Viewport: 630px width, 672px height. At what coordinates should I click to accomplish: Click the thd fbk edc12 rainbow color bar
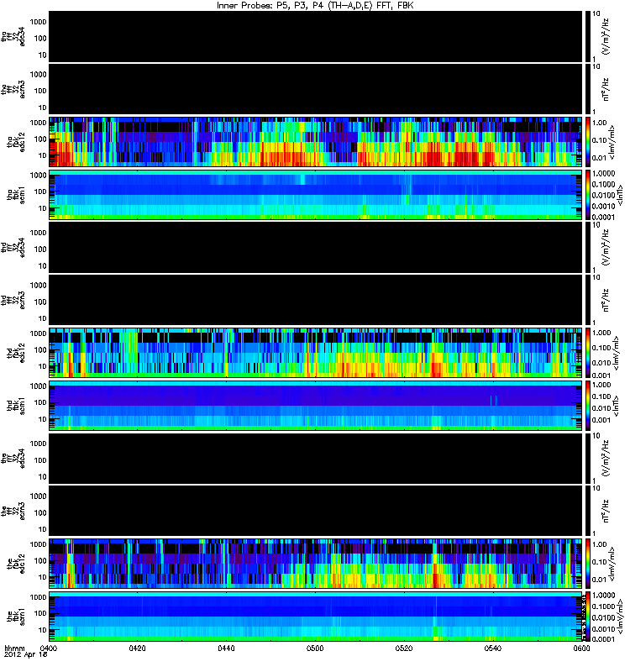pyautogui.click(x=587, y=353)
